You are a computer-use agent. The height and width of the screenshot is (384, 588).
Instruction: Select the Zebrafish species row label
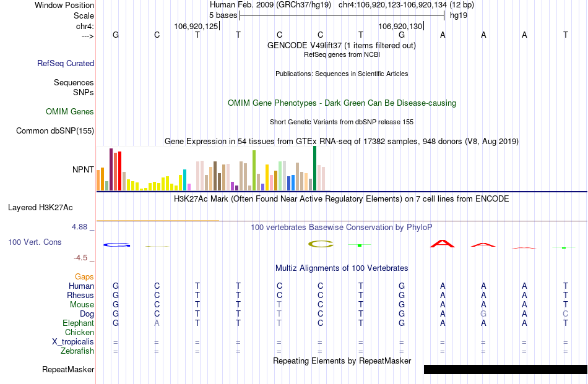click(x=77, y=351)
